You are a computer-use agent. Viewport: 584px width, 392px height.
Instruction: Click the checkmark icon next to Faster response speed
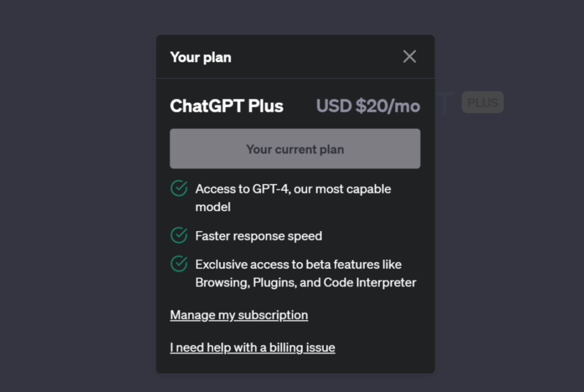[x=179, y=236]
